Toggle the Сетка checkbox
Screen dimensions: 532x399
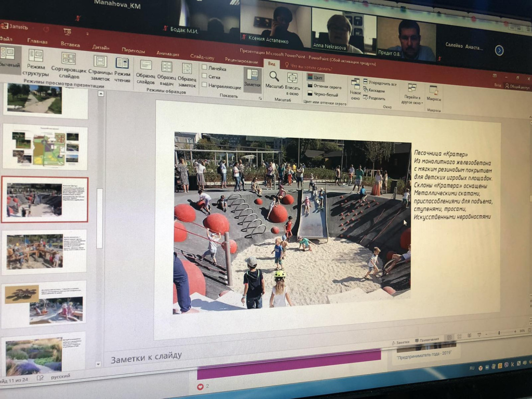coord(205,77)
